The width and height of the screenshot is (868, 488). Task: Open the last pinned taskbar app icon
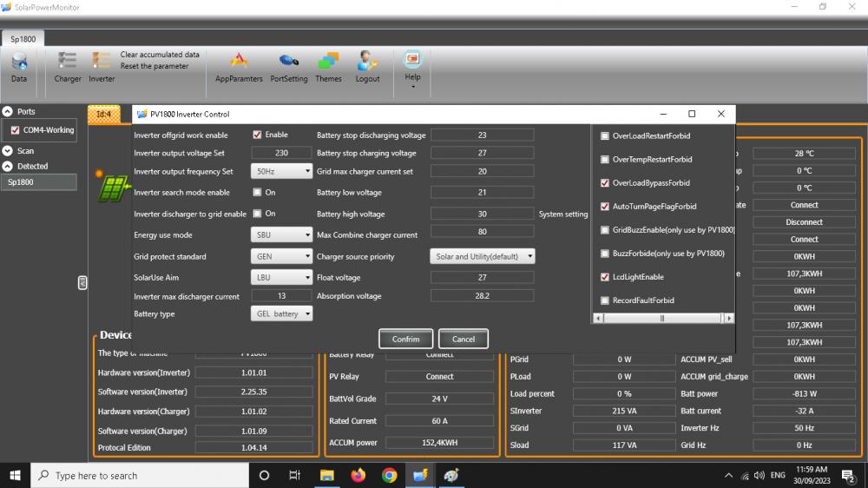tap(451, 475)
